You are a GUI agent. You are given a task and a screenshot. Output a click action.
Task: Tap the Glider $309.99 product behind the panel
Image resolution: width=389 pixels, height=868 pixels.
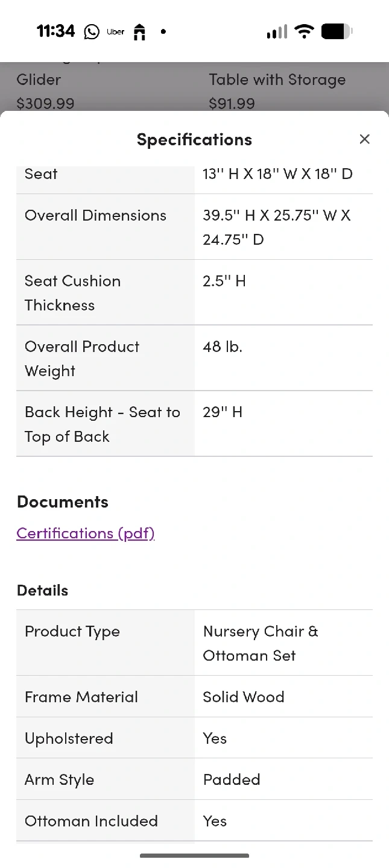[x=46, y=90]
